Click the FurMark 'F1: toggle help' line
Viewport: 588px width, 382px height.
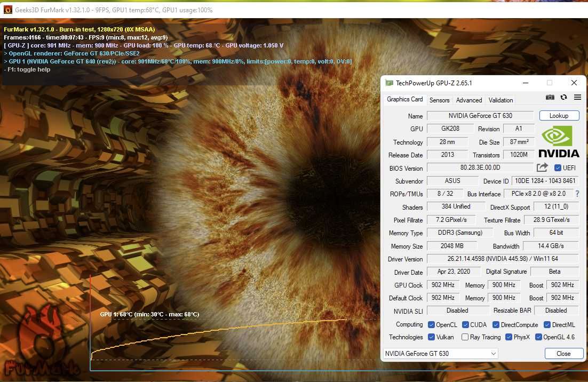click(27, 69)
